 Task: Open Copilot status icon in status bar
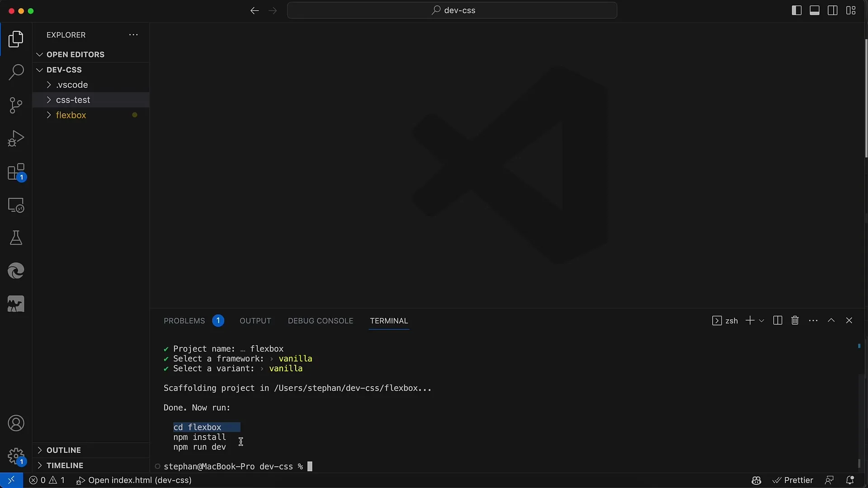(x=756, y=480)
